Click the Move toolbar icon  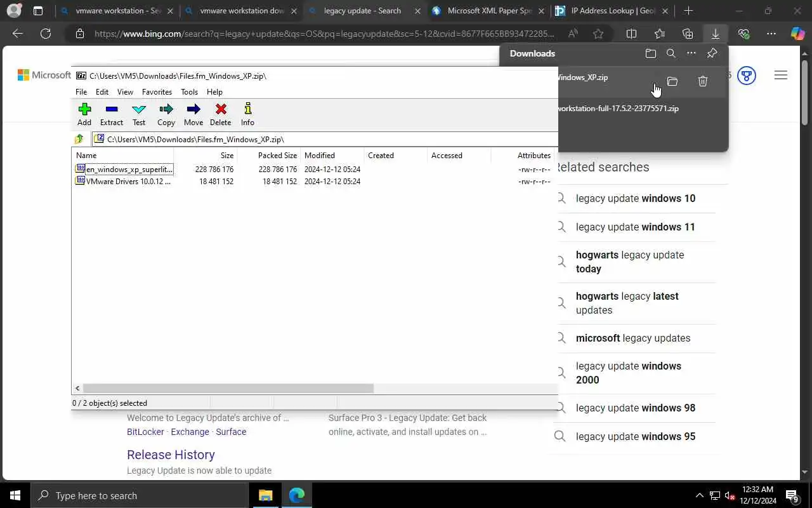pos(193,114)
